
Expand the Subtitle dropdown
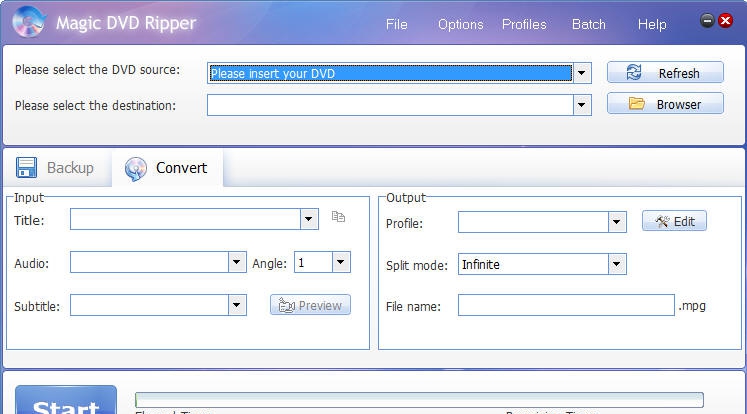(237, 305)
